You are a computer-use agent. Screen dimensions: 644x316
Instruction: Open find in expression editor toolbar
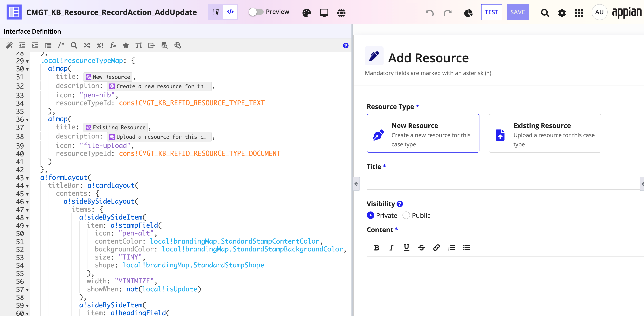pos(74,45)
